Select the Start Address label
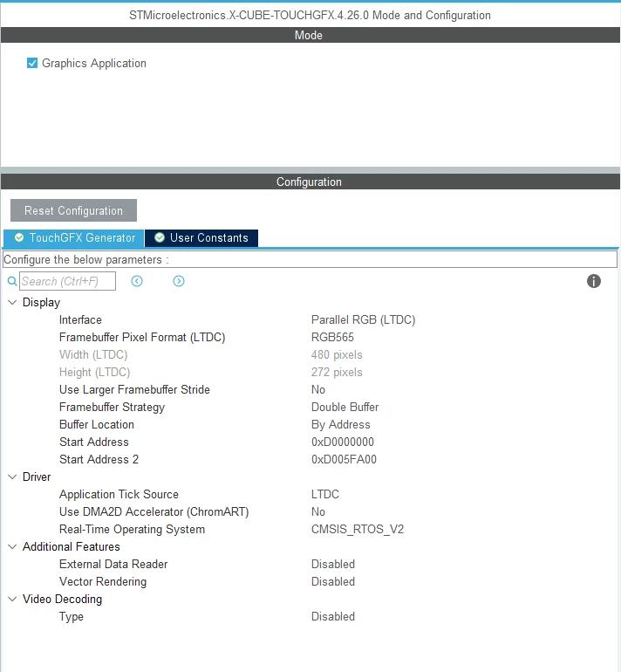The image size is (621, 672). tap(94, 442)
